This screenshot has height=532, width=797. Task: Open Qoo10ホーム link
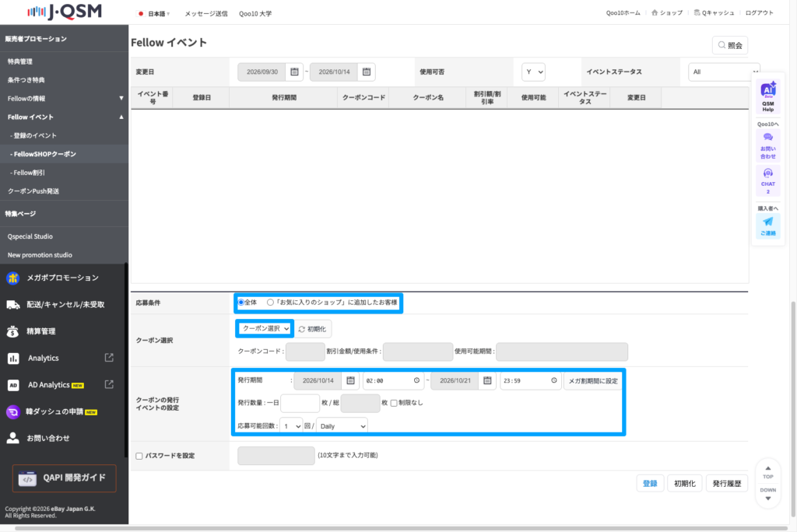pyautogui.click(x=623, y=12)
